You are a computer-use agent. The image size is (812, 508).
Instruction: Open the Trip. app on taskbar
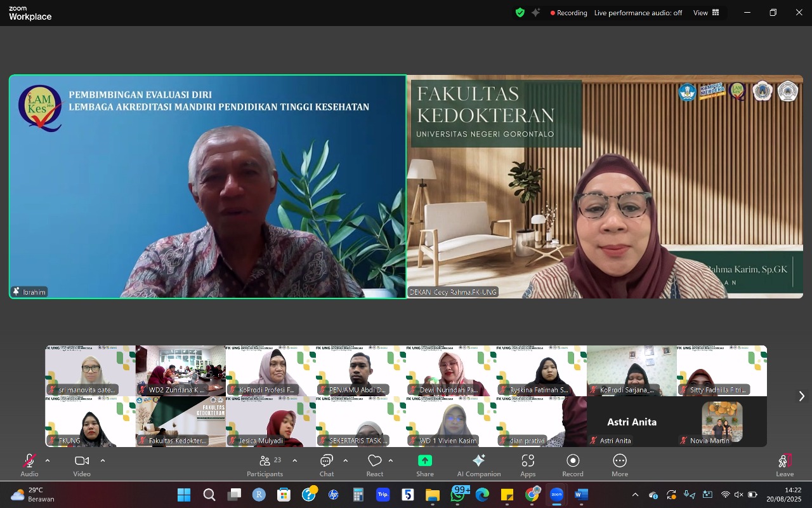coord(383,495)
